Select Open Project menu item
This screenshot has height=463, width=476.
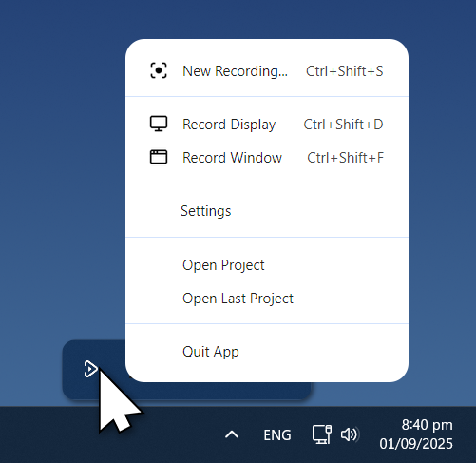click(267, 265)
